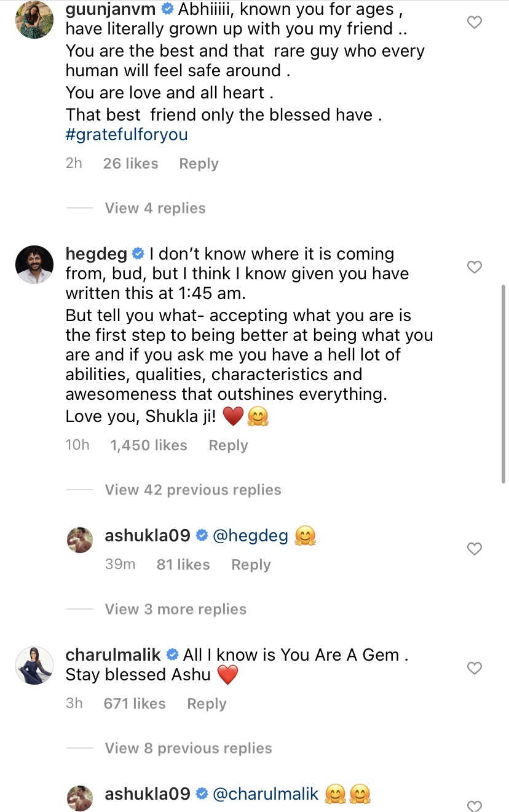Open the @charulmalik mention link
This screenshot has width=509, height=812.
click(266, 794)
